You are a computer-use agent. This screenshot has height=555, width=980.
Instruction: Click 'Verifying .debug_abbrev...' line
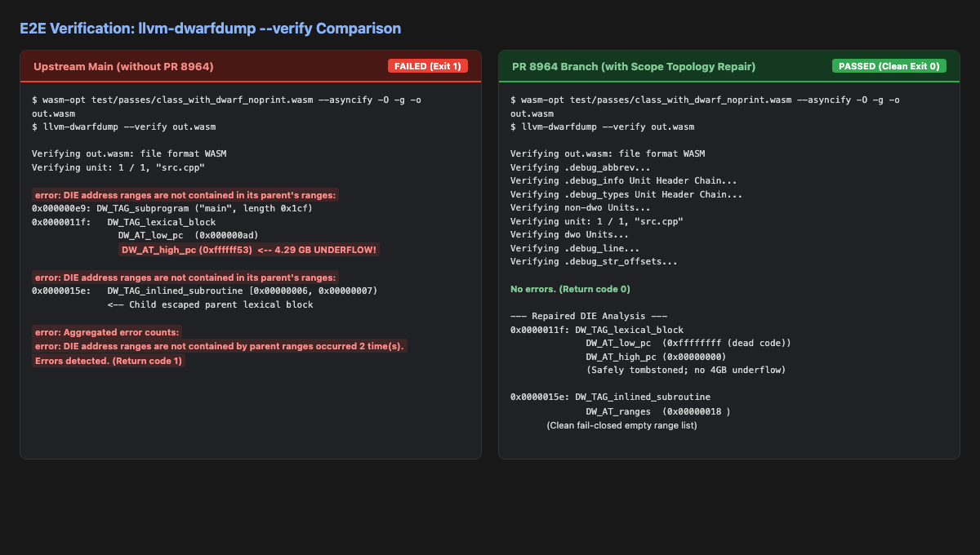[581, 167]
